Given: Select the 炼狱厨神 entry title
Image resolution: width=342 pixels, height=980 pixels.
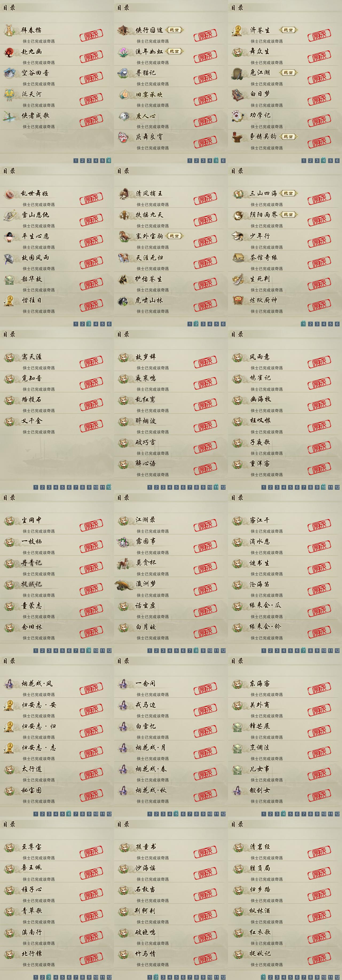Looking at the screenshot, I should [x=263, y=300].
